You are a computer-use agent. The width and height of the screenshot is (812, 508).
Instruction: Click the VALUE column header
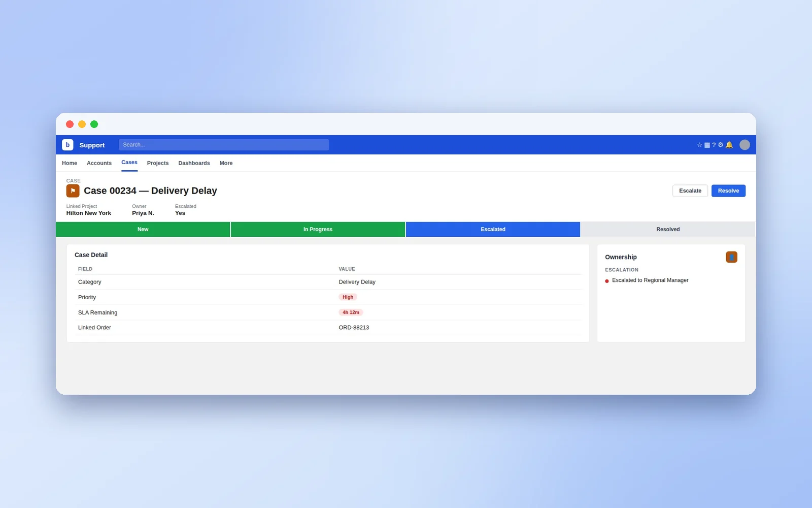click(347, 269)
